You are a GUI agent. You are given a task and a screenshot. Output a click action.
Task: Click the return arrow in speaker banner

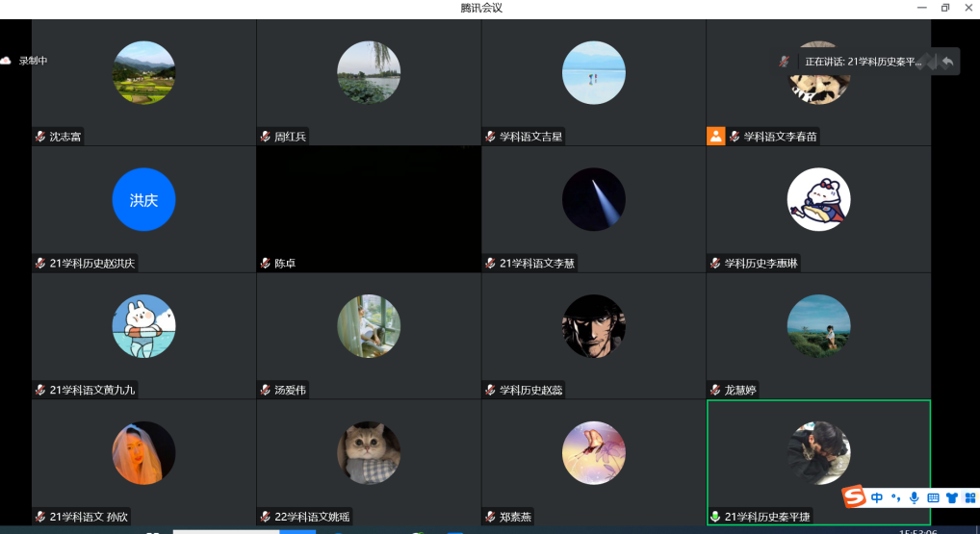click(947, 62)
